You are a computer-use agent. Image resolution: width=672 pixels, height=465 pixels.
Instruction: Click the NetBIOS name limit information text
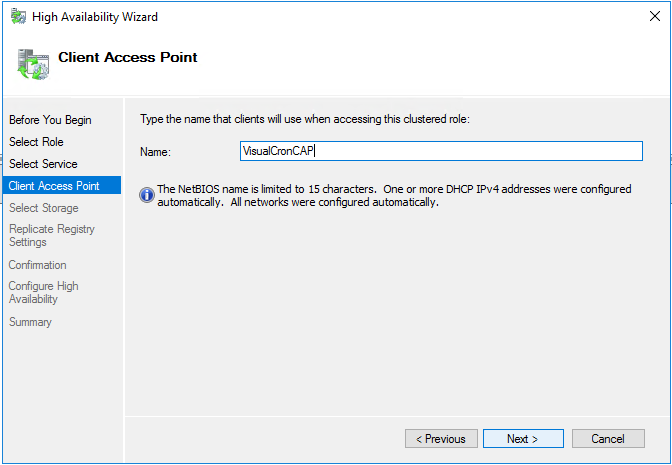pos(395,195)
